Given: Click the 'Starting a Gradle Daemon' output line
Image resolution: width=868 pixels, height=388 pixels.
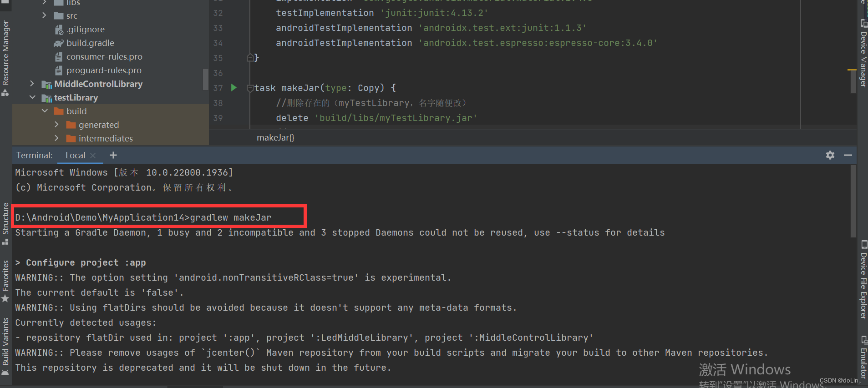Looking at the screenshot, I should coord(340,232).
